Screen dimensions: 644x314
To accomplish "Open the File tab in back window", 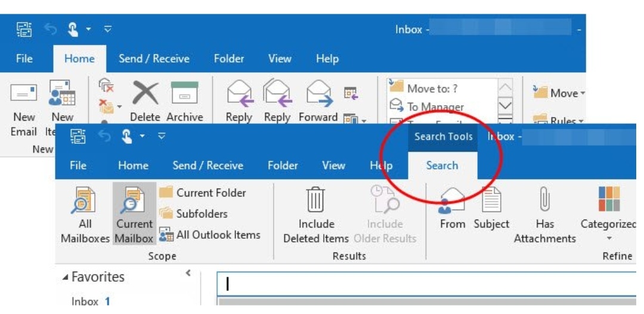I will [x=24, y=59].
